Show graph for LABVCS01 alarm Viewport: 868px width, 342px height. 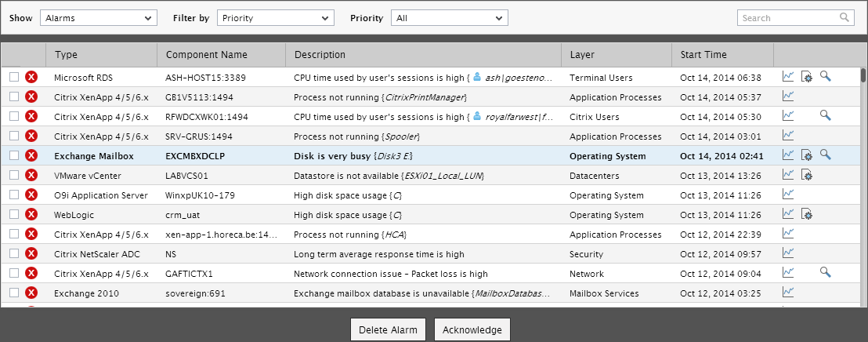pyautogui.click(x=788, y=175)
